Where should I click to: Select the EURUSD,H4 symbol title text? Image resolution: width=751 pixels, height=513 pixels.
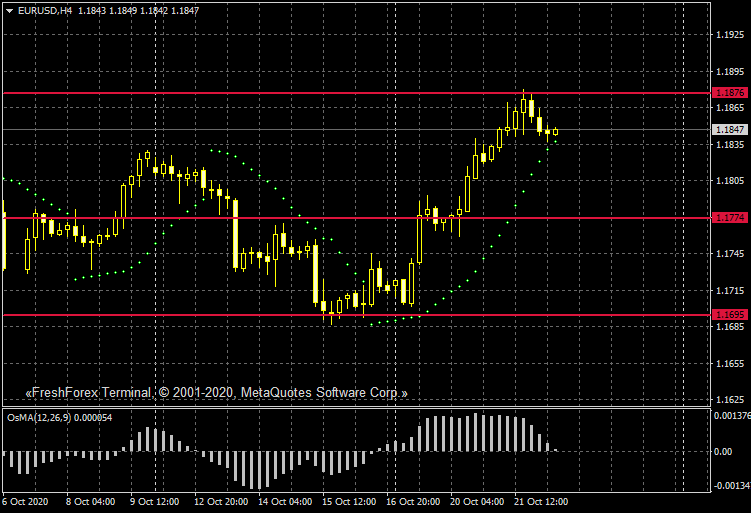tap(45, 11)
